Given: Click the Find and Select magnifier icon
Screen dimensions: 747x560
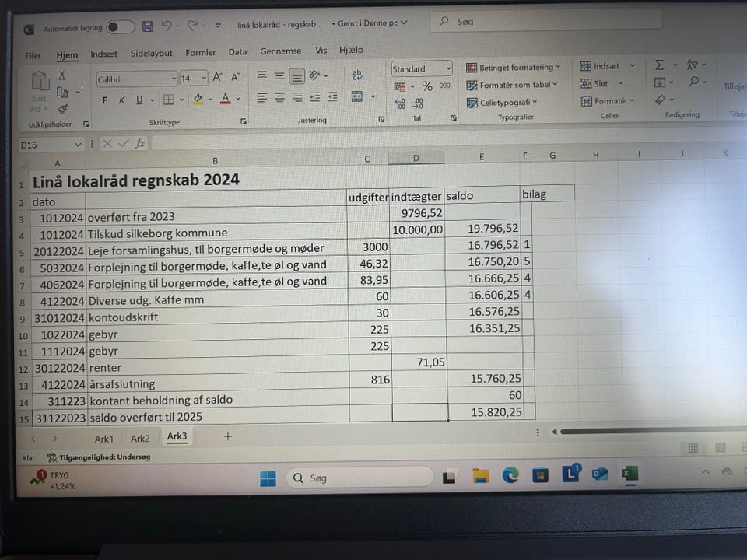Looking at the screenshot, I should [693, 82].
